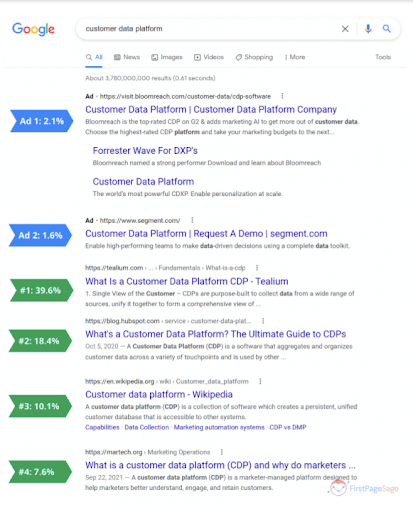Screen dimensions: 413x512
Task: Open Bloomreach Customer Data Platform Company ad
Action: [211, 110]
